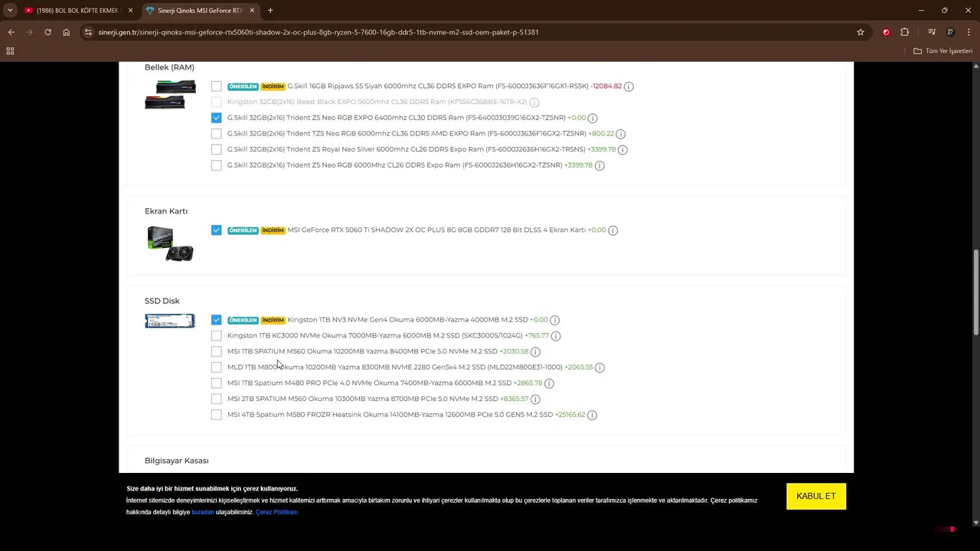Open info icon for MSI 1TB SPATIUM M560 SSD
Screen dimensions: 980x551
pos(535,352)
